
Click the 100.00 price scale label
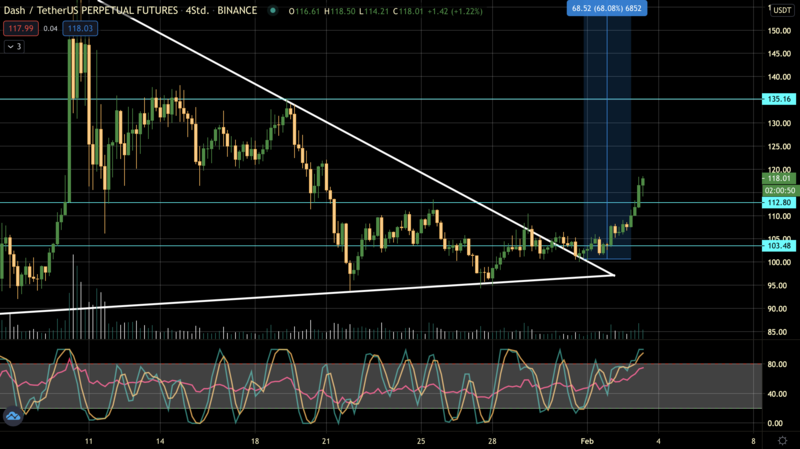coord(779,262)
